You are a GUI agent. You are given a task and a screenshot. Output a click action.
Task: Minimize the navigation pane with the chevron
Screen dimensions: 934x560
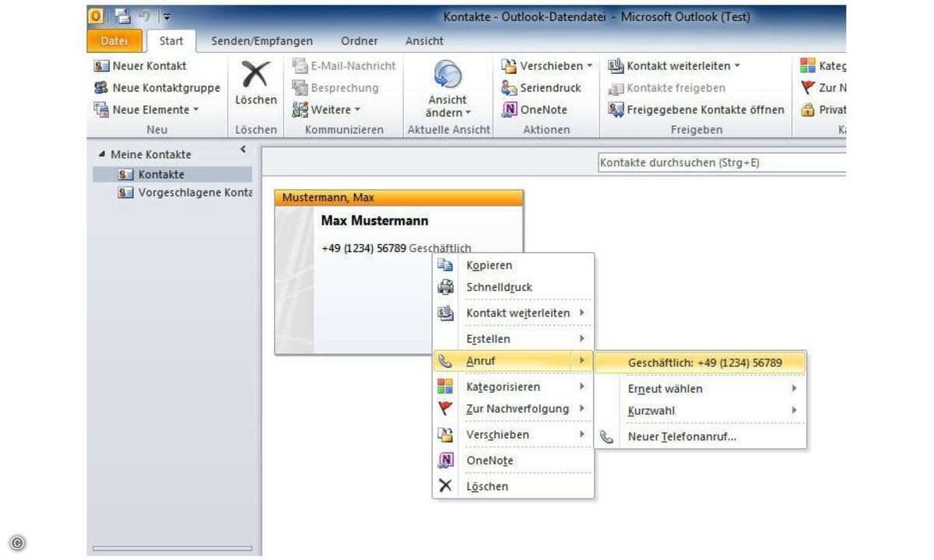pos(243,149)
